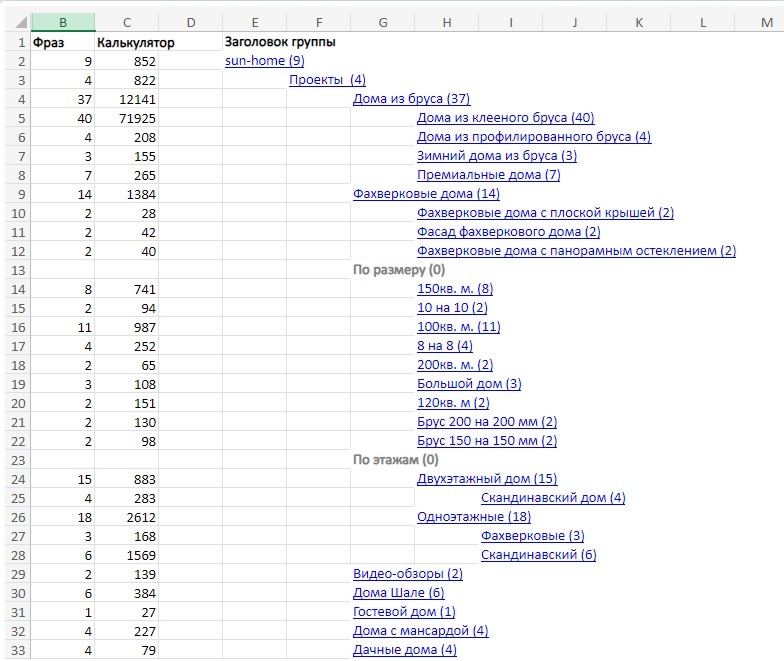Image resolution: width=784 pixels, height=661 pixels.
Task: Select column B header
Action: (x=63, y=22)
